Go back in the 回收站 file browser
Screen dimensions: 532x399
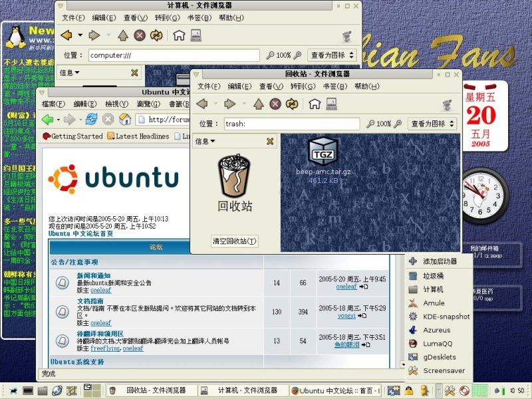click(x=202, y=104)
